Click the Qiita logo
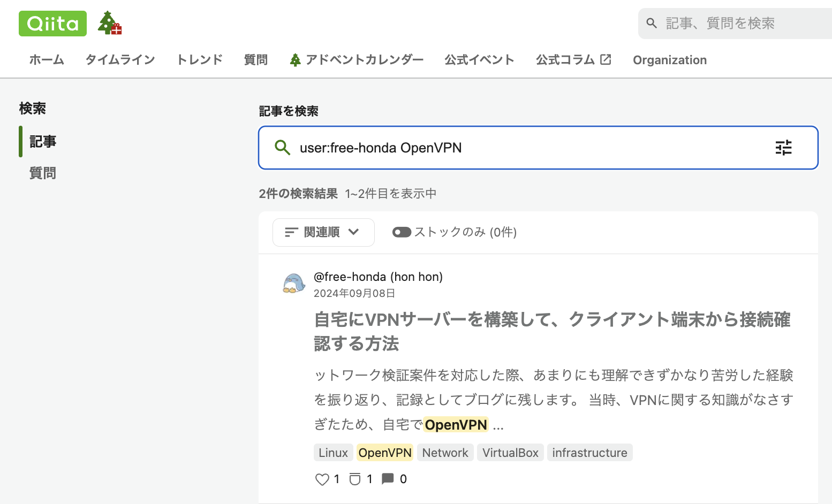 52,23
